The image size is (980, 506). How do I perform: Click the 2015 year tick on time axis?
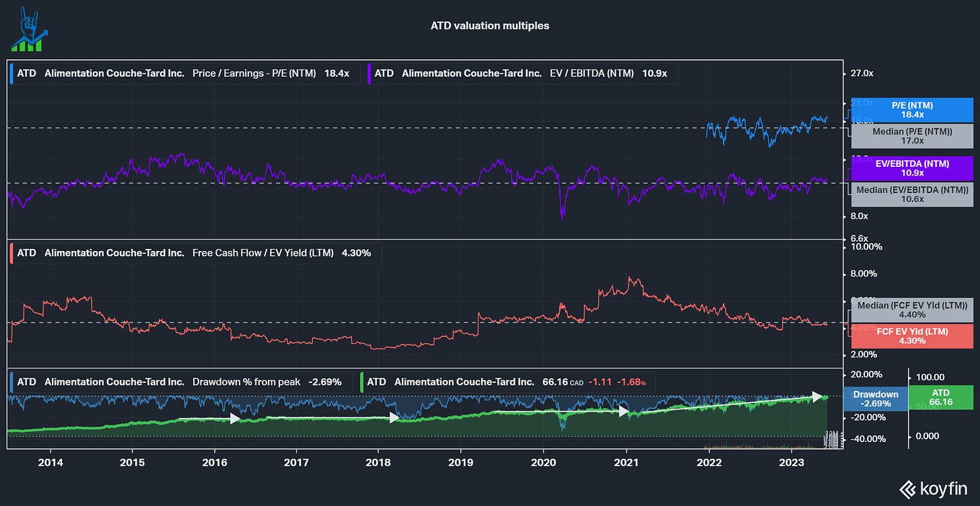[x=132, y=462]
